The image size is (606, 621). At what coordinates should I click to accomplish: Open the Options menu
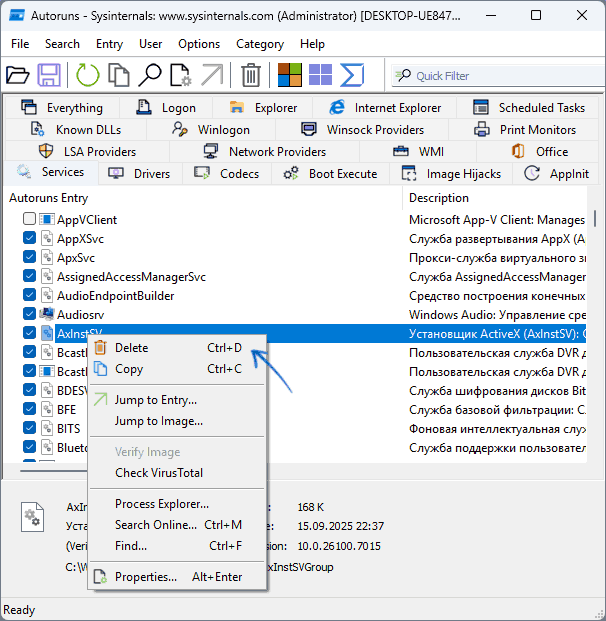click(199, 44)
